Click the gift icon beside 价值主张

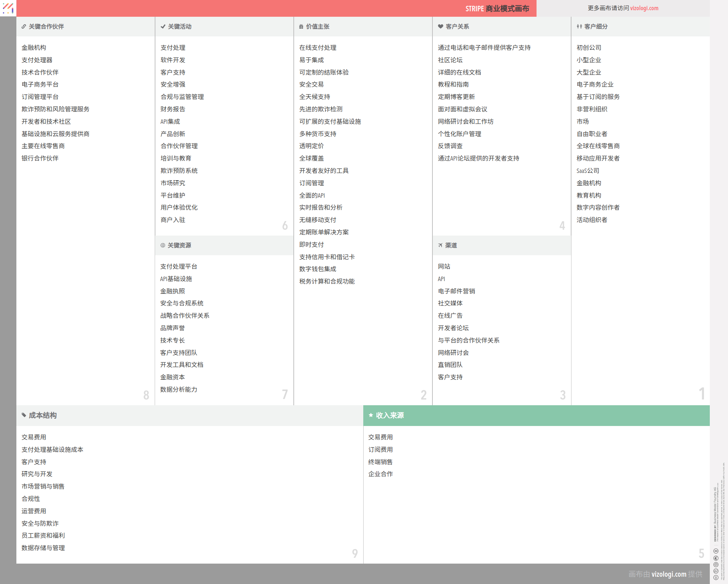301,27
